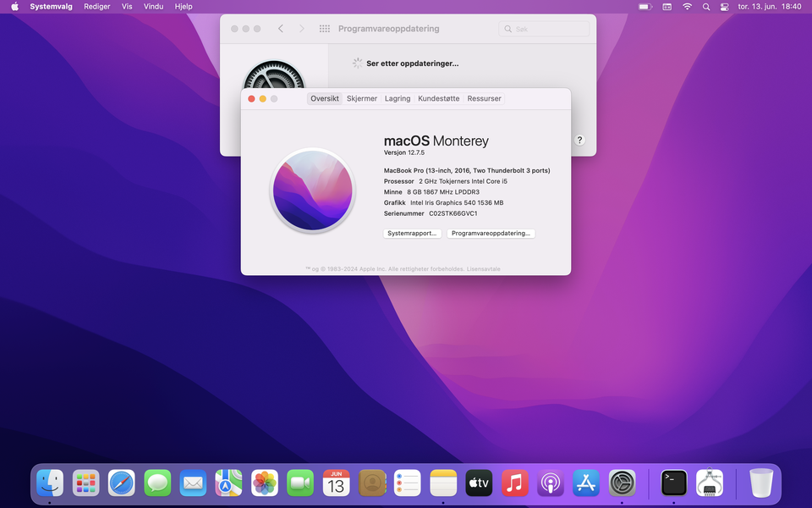
Task: Open Contacts app in Dock
Action: tap(372, 483)
